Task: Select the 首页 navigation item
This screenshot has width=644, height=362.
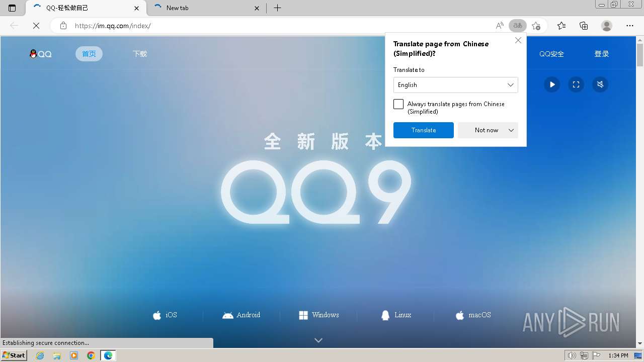Action: coord(89,54)
